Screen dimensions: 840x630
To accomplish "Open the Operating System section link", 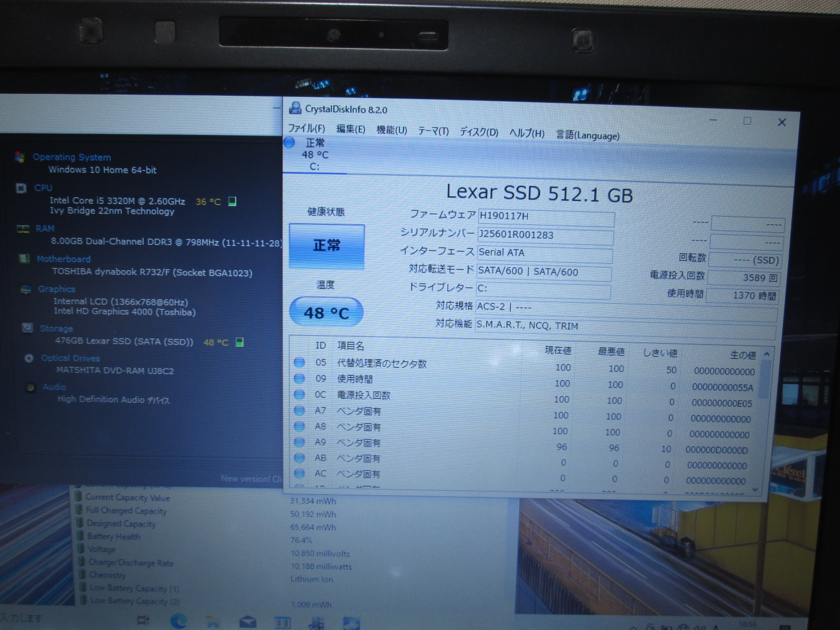I will [x=71, y=157].
